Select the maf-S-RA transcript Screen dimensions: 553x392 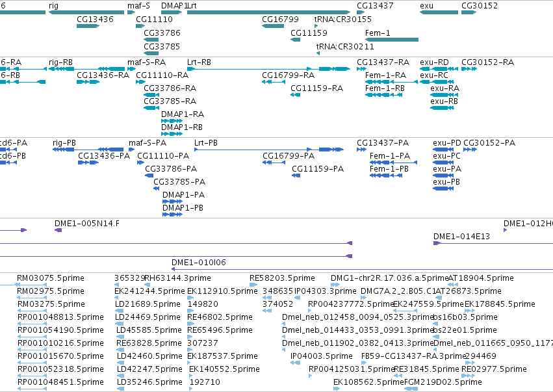pyautogui.click(x=131, y=69)
